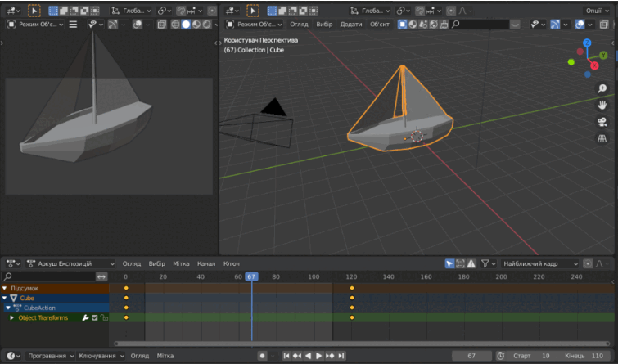Toggle only show selected arrow in the dope sheet

coord(449,263)
